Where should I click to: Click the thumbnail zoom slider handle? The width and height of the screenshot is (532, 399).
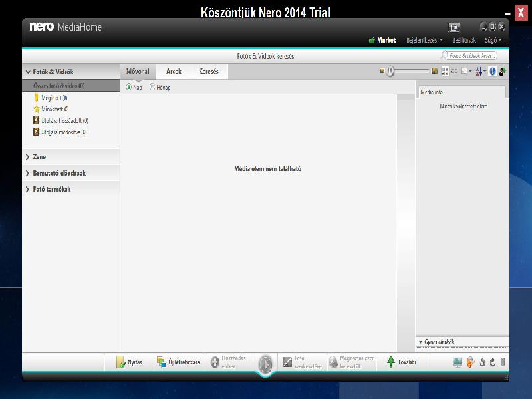click(390, 71)
